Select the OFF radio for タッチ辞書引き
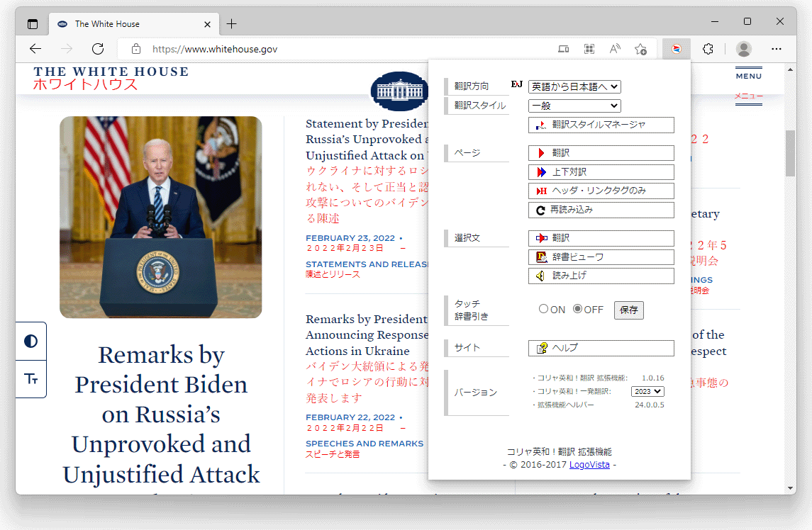The width and height of the screenshot is (812, 530). pos(577,309)
